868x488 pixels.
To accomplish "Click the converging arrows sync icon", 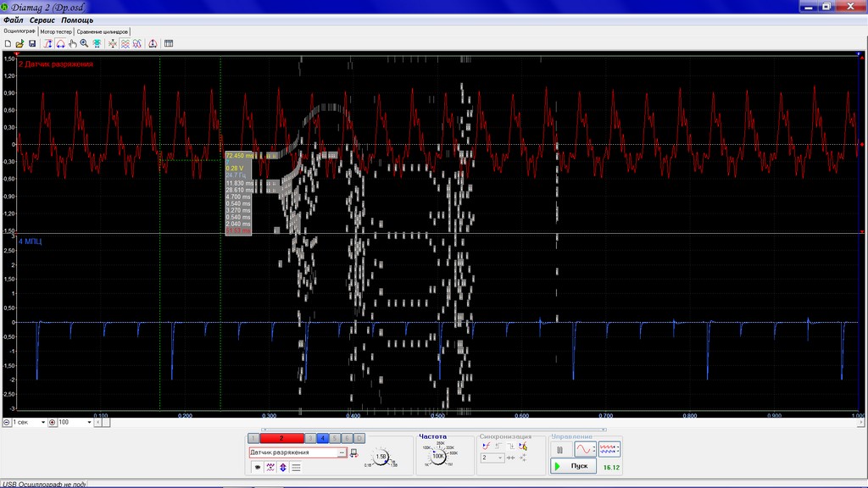I will click(x=510, y=458).
